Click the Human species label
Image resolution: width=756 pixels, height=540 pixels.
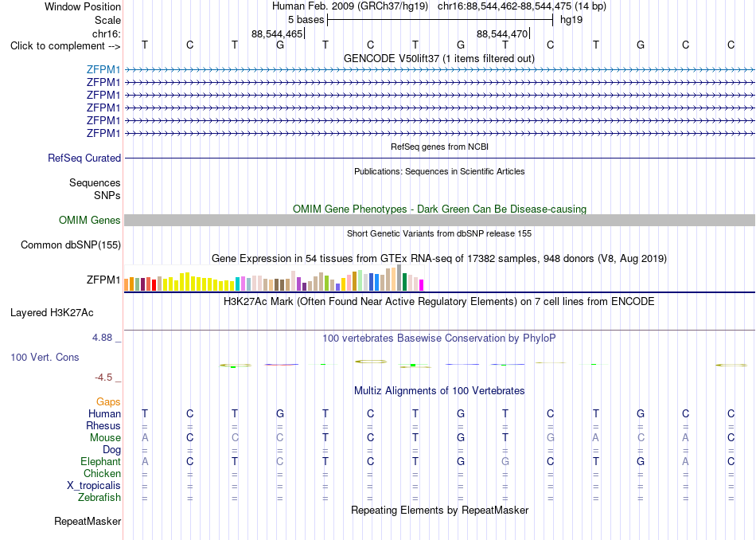coord(104,413)
